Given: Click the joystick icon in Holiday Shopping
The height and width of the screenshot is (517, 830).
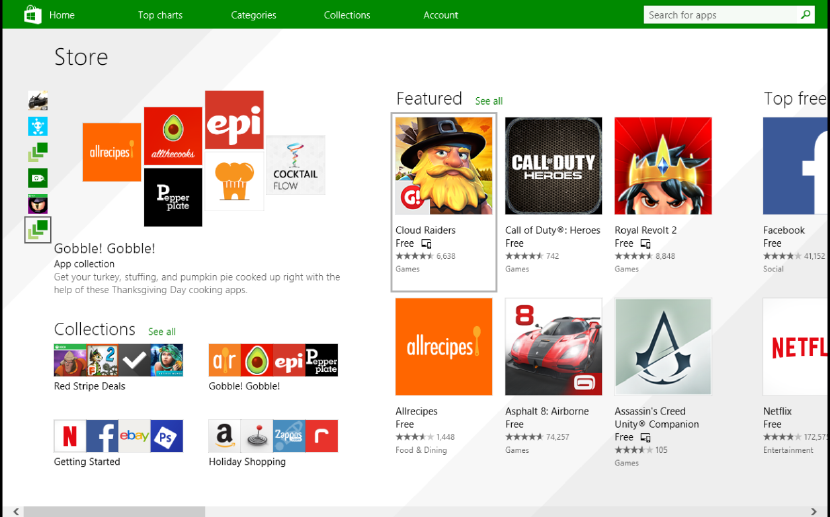Looking at the screenshot, I should click(257, 436).
